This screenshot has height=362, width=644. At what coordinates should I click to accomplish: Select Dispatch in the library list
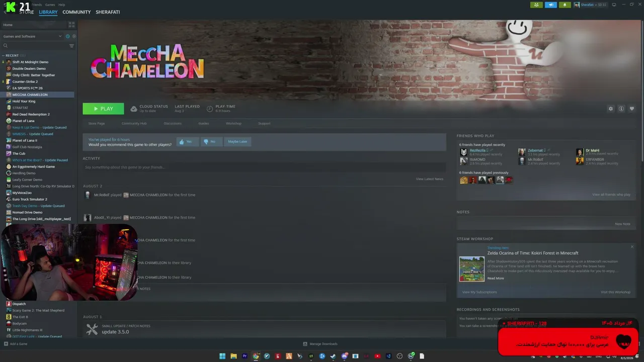(x=19, y=304)
